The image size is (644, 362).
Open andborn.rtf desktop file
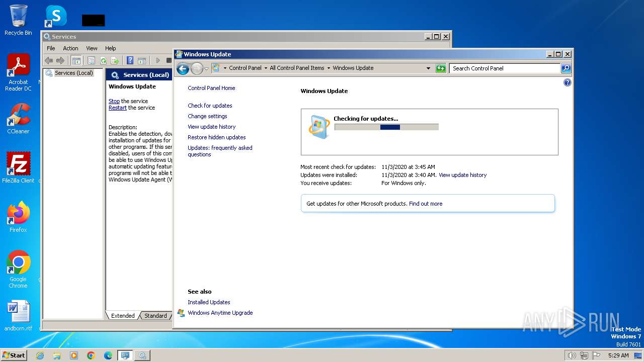tap(18, 316)
